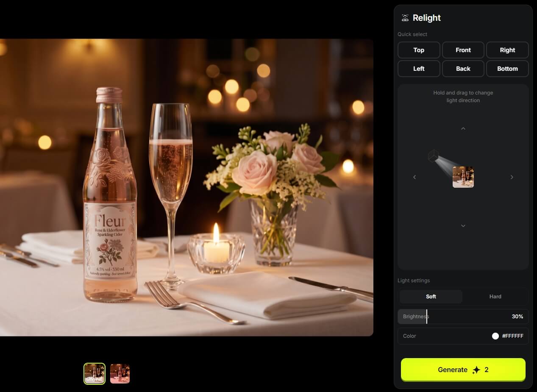Choose Back quick select light
537x392 pixels.
point(463,69)
